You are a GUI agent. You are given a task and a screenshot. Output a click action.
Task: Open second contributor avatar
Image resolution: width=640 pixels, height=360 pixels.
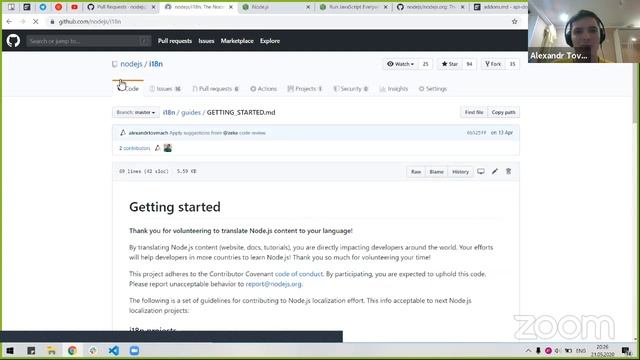[167, 148]
